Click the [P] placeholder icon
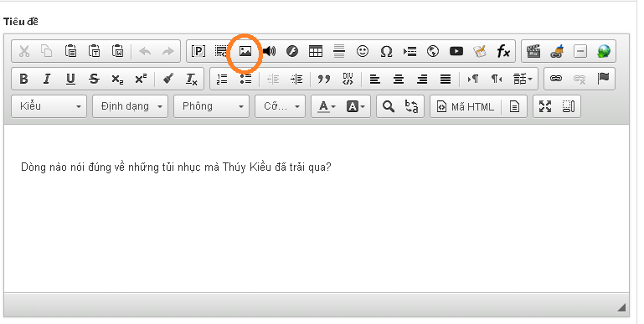This screenshot has width=644, height=324. pyautogui.click(x=198, y=51)
